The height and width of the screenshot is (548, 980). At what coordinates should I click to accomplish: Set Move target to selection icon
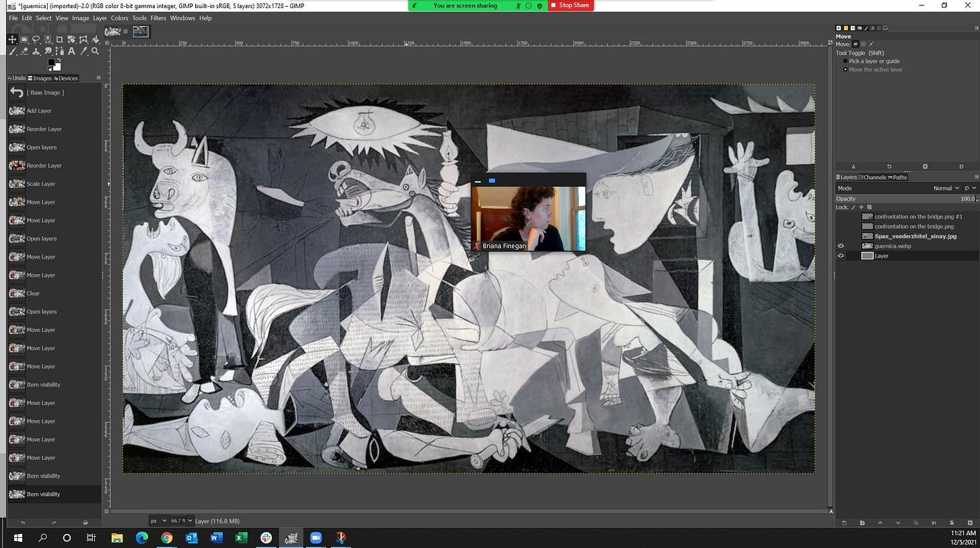(x=864, y=44)
